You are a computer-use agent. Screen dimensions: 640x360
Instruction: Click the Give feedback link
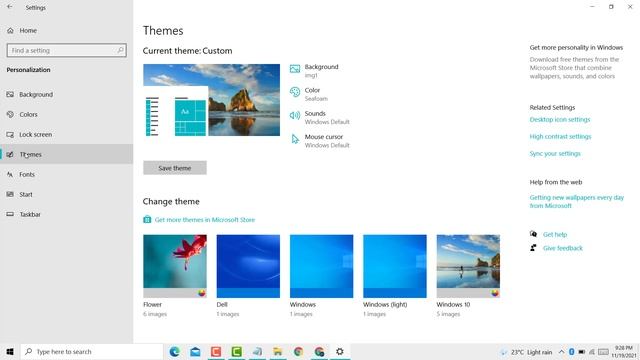pos(562,248)
